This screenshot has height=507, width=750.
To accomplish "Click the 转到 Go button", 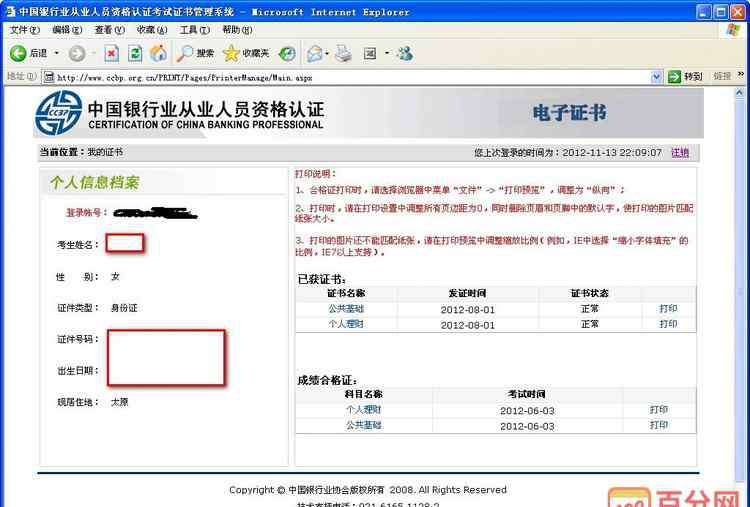I will tap(685, 77).
